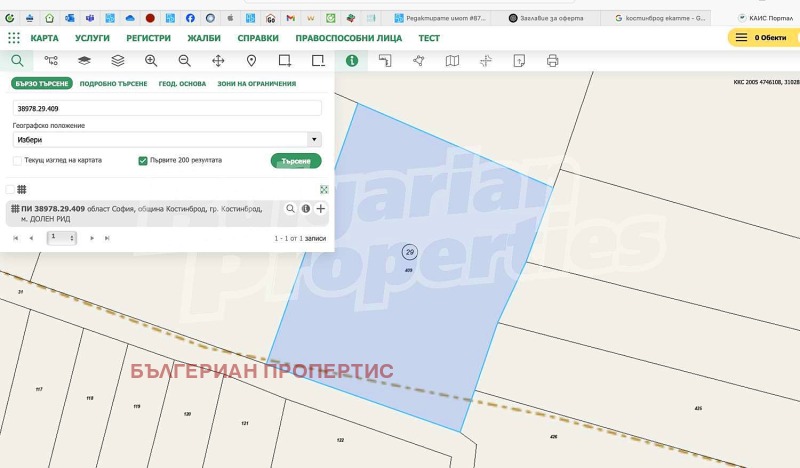Activate the zoom out tool
800x468 pixels.
[x=185, y=61]
